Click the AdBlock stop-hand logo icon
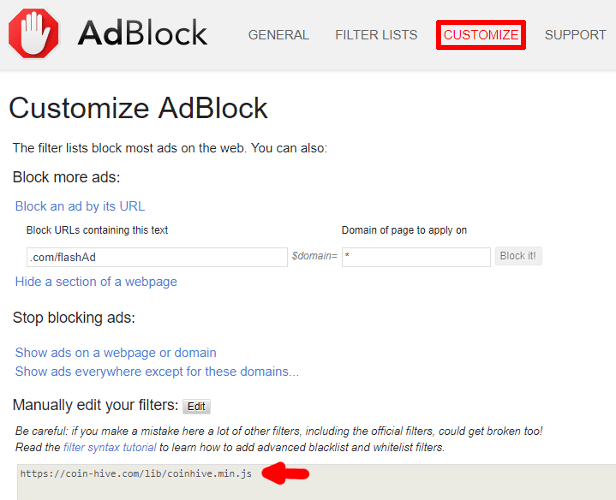Viewport: 616px width, 500px height. pyautogui.click(x=33, y=33)
